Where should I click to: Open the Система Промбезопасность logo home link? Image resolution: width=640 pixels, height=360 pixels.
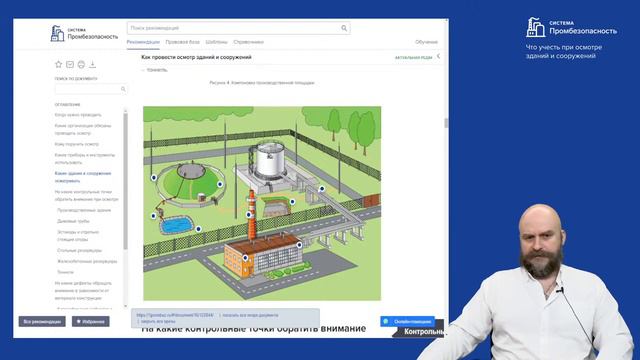pyautogui.click(x=84, y=33)
